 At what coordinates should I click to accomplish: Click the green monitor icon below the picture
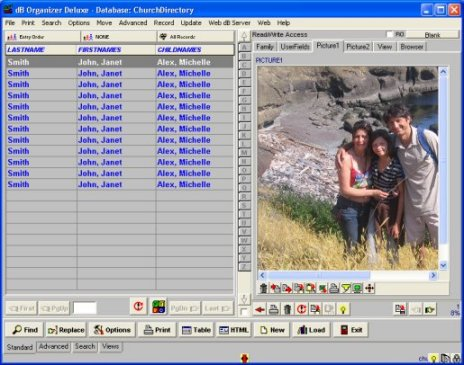(357, 288)
